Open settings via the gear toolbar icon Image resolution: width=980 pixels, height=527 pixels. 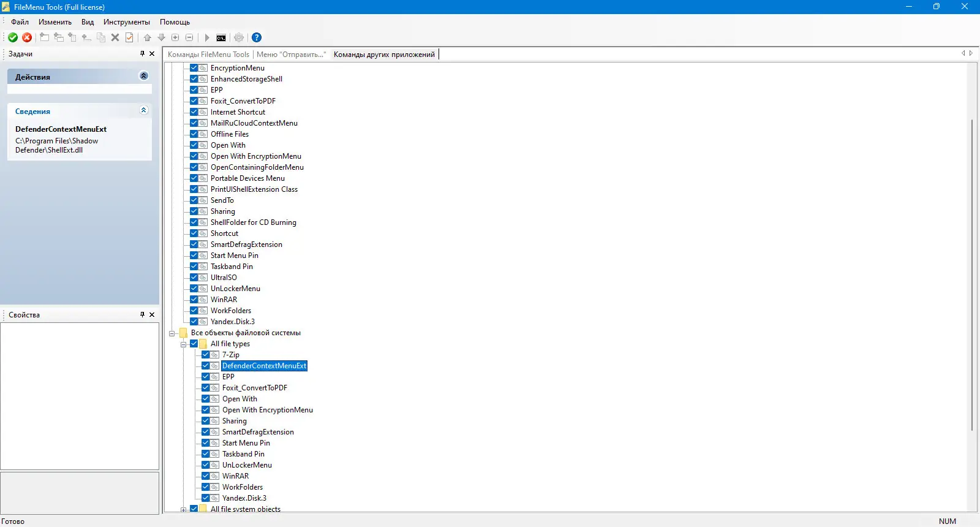(239, 37)
